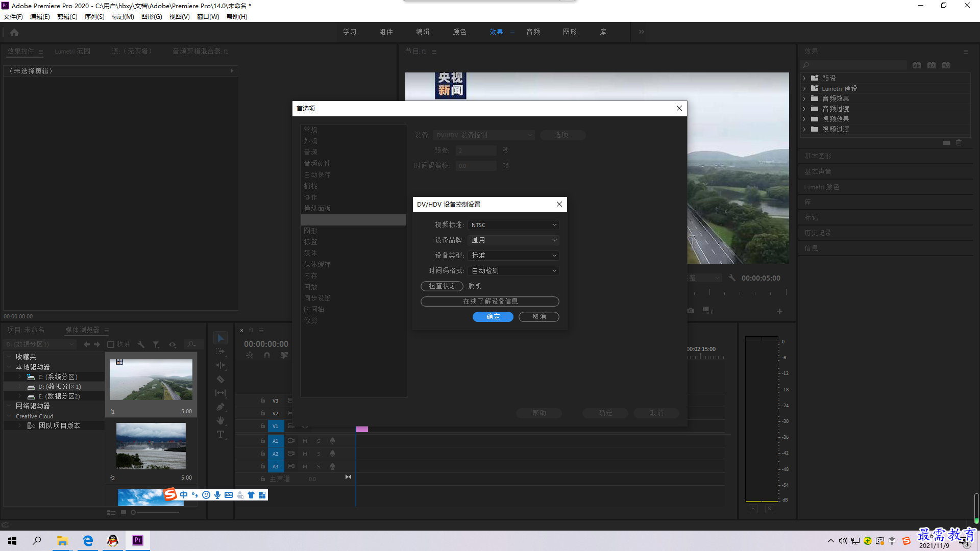Click the media browser file filter icon
The height and width of the screenshot is (551, 980).
point(156,344)
